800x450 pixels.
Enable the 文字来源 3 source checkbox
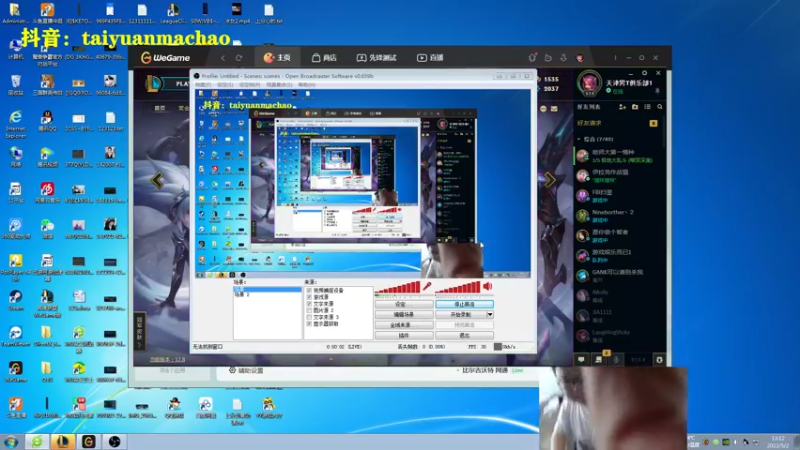pos(309,317)
